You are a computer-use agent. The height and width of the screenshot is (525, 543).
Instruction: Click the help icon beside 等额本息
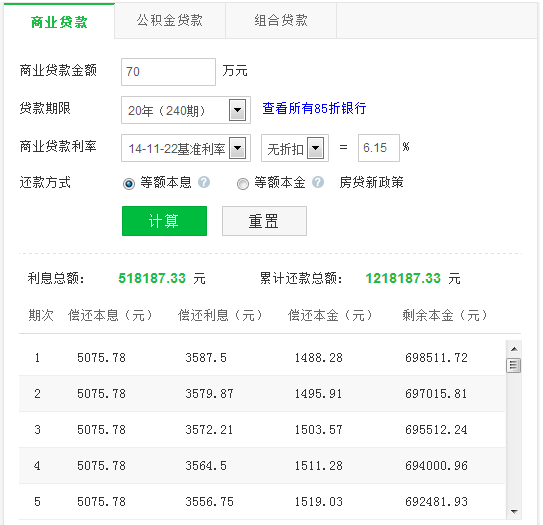[x=204, y=182]
